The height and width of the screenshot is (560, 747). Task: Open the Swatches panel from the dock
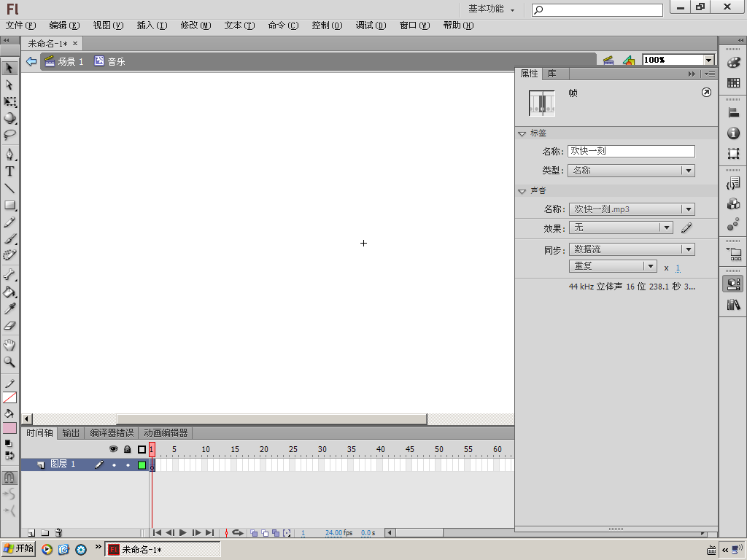pyautogui.click(x=734, y=83)
